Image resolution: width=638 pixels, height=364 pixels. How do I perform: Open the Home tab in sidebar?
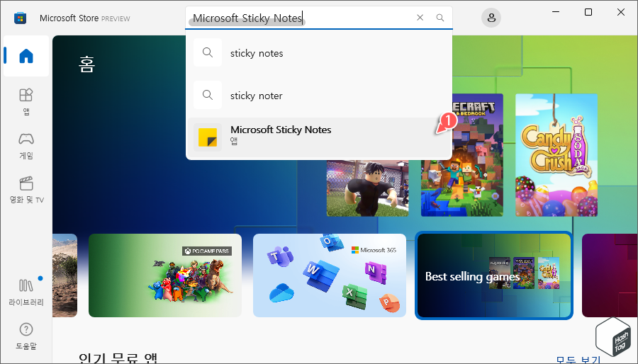pos(26,56)
